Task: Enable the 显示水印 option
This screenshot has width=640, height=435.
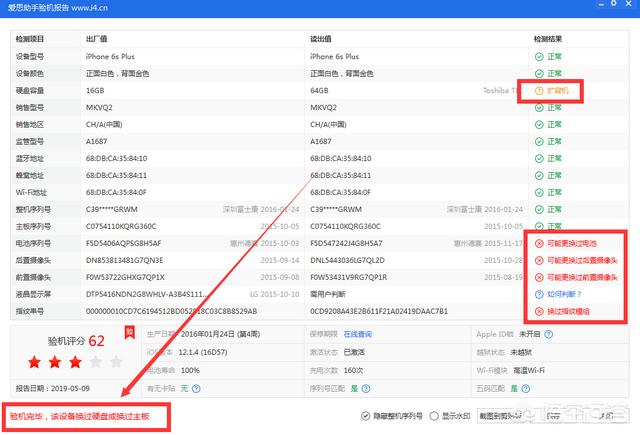Action: [434, 416]
